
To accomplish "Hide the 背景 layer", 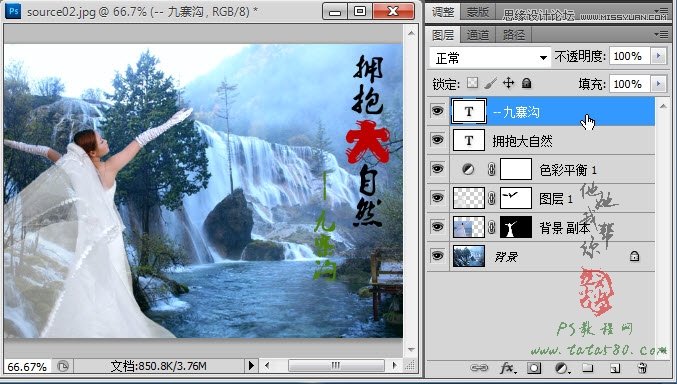I will tap(437, 255).
